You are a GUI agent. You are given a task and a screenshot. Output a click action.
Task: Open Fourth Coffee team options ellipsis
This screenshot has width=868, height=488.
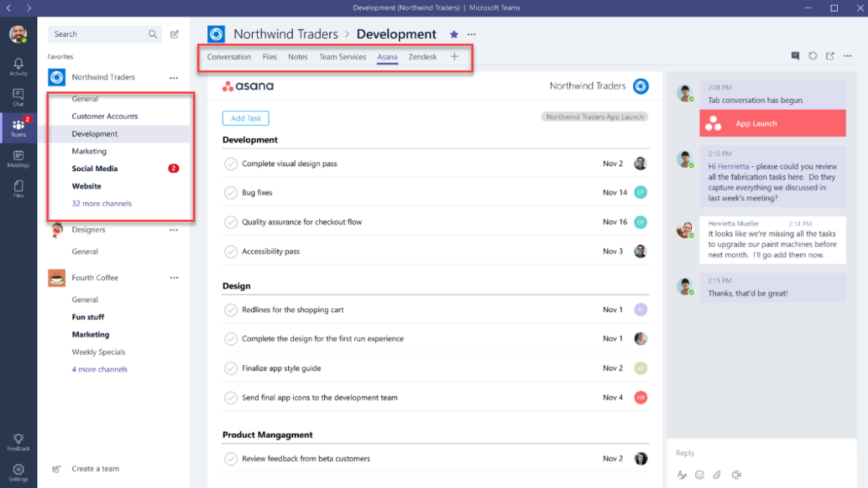click(174, 277)
